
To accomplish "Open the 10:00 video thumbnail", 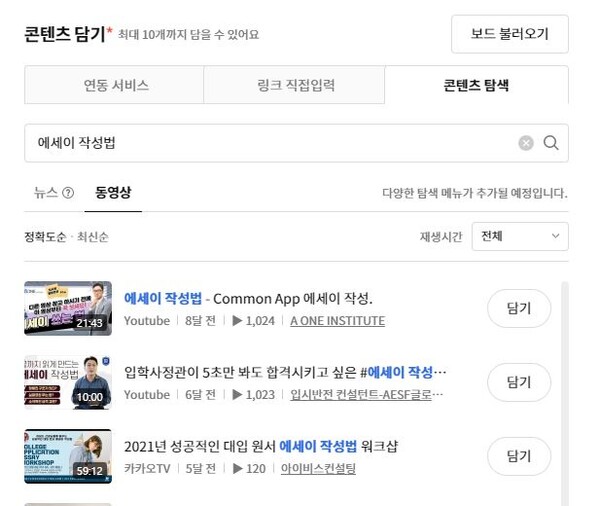I will [68, 382].
